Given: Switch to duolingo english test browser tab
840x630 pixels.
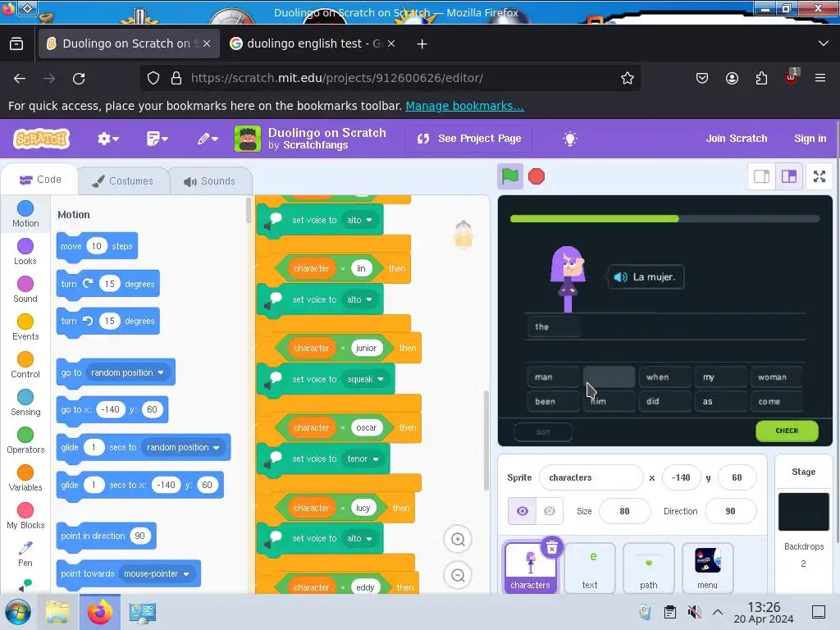Looking at the screenshot, I should pyautogui.click(x=313, y=43).
